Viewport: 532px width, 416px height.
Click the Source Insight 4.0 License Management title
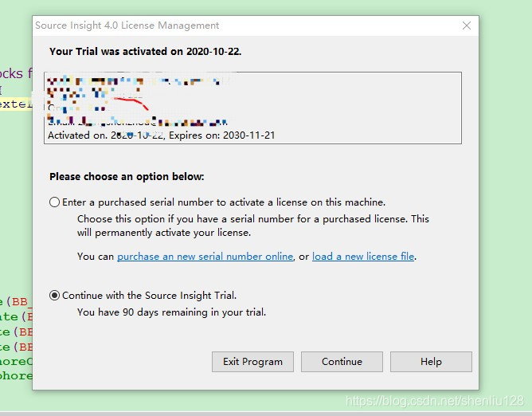[x=127, y=26]
